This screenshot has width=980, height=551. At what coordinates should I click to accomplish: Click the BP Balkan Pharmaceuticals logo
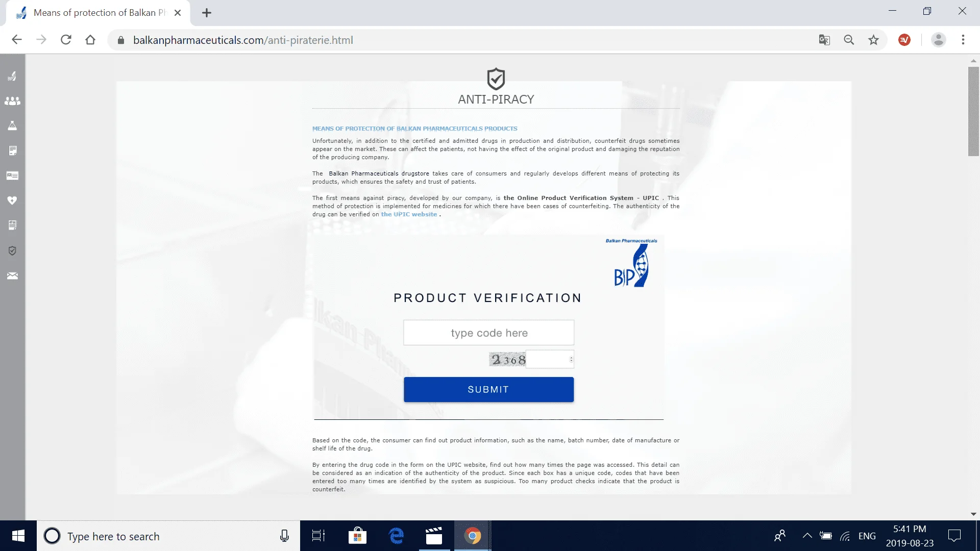click(632, 263)
